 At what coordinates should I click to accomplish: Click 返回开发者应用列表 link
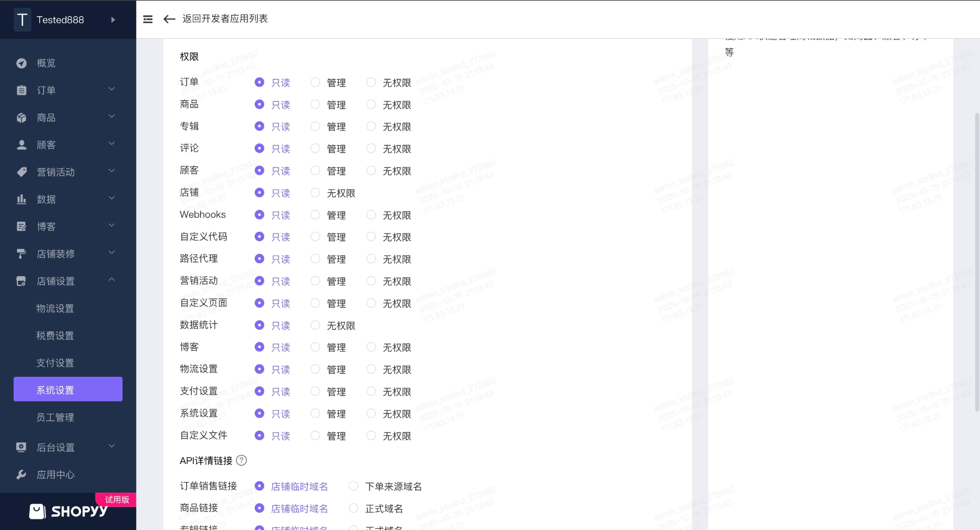(x=225, y=19)
